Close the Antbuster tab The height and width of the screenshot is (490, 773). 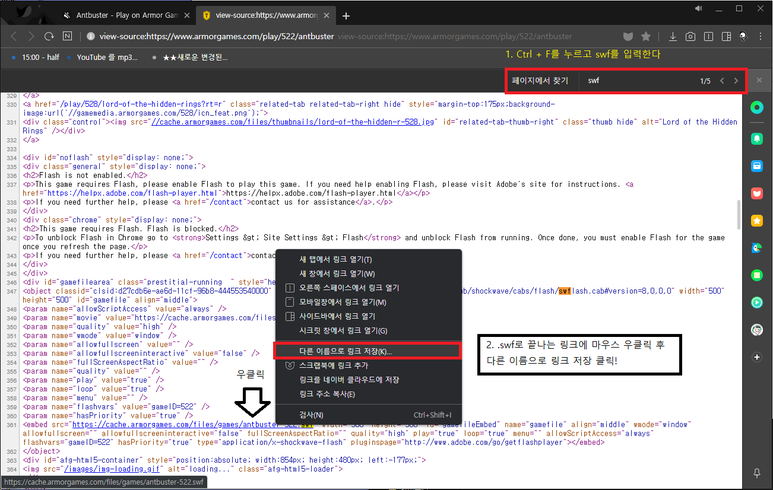(187, 15)
